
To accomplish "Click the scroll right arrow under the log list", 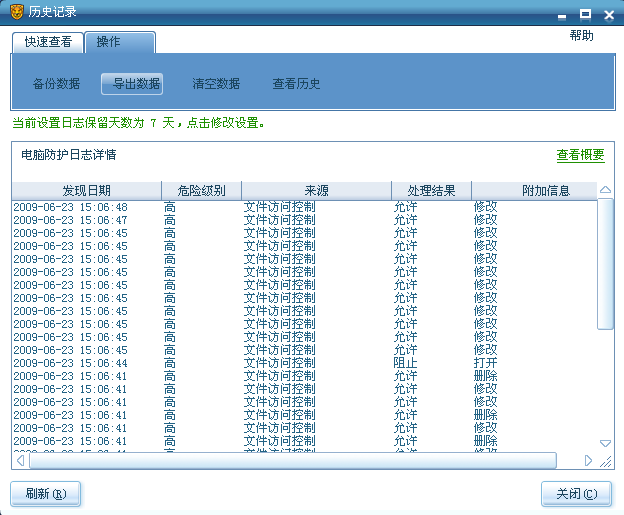I will (588, 460).
